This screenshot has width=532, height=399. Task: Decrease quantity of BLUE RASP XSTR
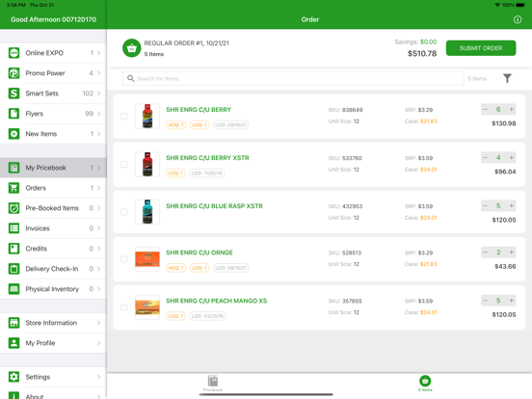click(485, 205)
